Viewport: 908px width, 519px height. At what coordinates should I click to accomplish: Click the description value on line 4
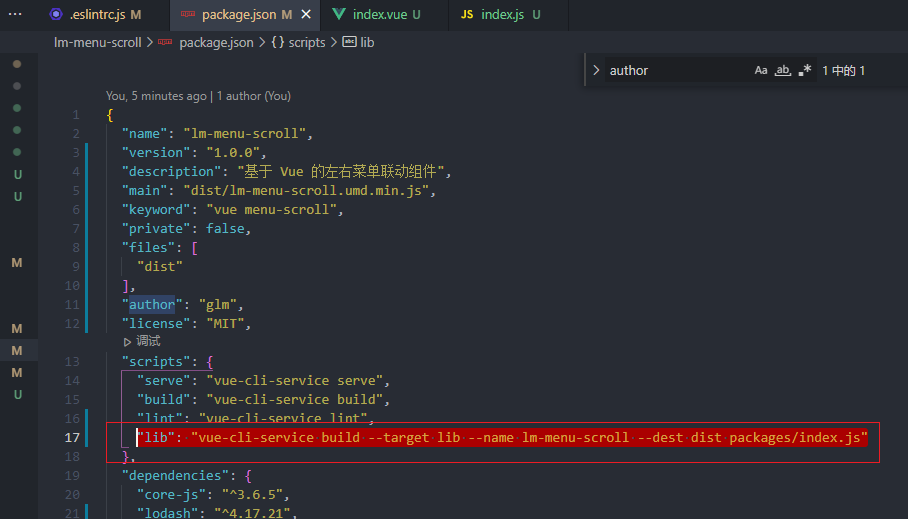[x=340, y=171]
